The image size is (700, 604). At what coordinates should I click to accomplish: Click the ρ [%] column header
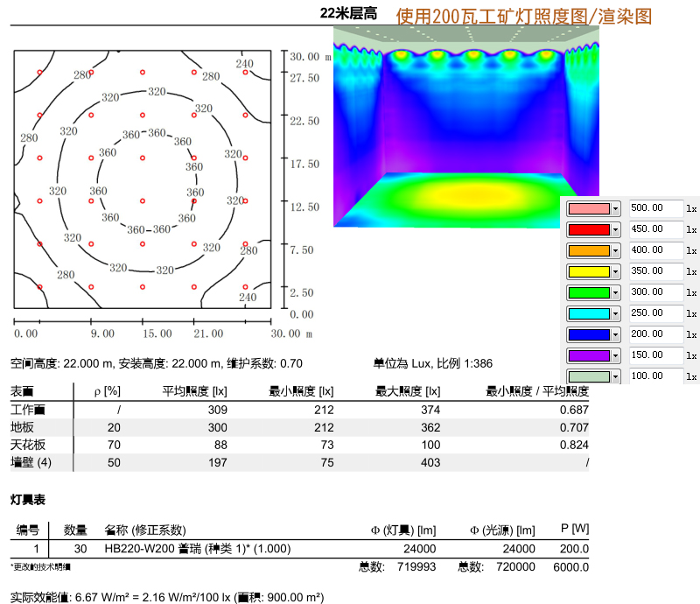107,391
